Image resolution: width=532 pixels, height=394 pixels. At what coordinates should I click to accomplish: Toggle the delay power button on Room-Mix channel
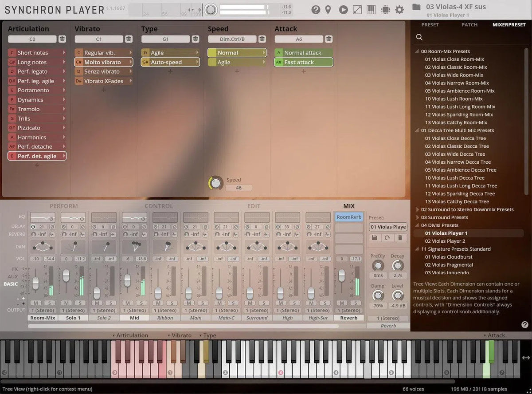[x=33, y=227]
